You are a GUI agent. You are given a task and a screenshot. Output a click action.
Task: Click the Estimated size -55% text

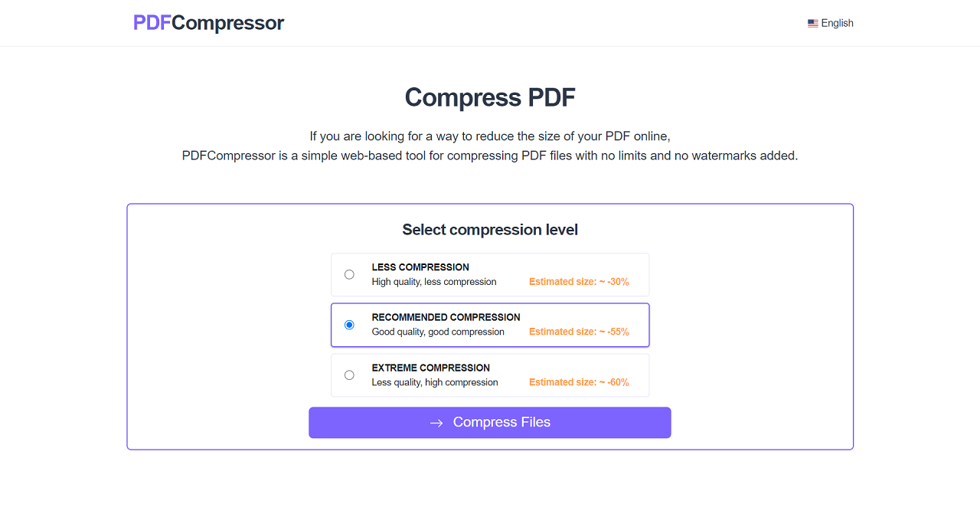pyautogui.click(x=579, y=332)
